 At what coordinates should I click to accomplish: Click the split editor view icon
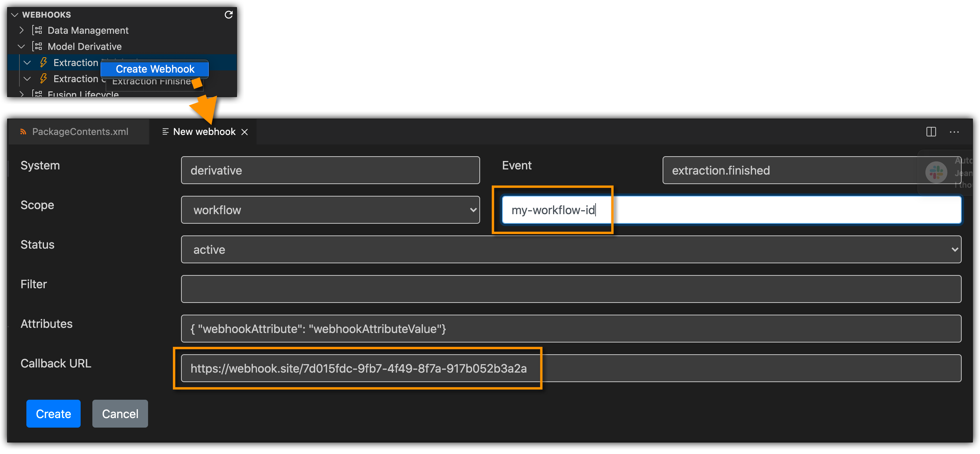point(931,131)
